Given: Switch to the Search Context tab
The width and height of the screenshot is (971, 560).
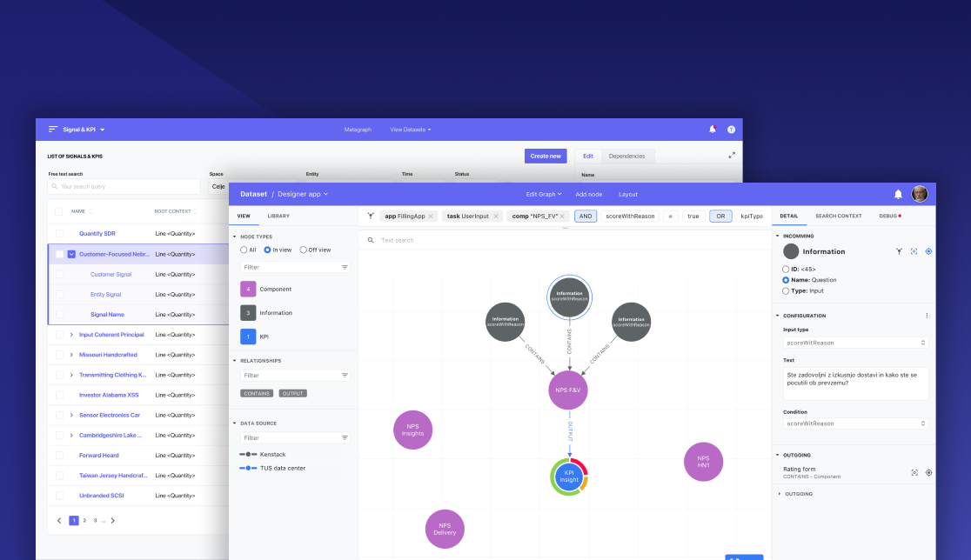Looking at the screenshot, I should (840, 216).
